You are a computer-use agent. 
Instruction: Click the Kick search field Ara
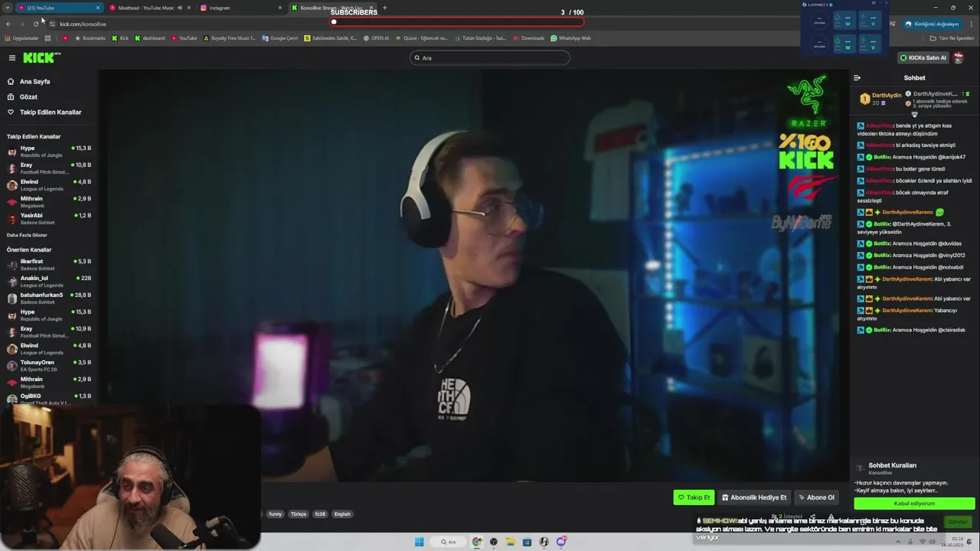point(490,57)
